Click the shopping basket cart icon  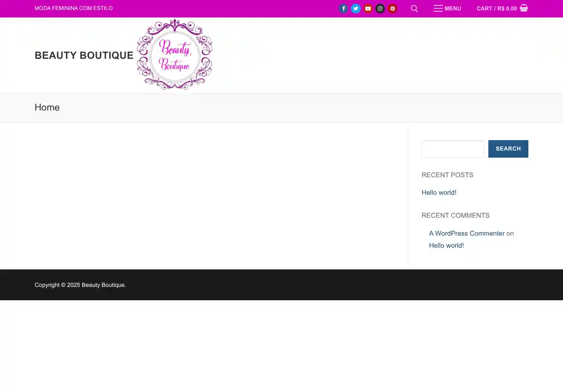point(524,8)
